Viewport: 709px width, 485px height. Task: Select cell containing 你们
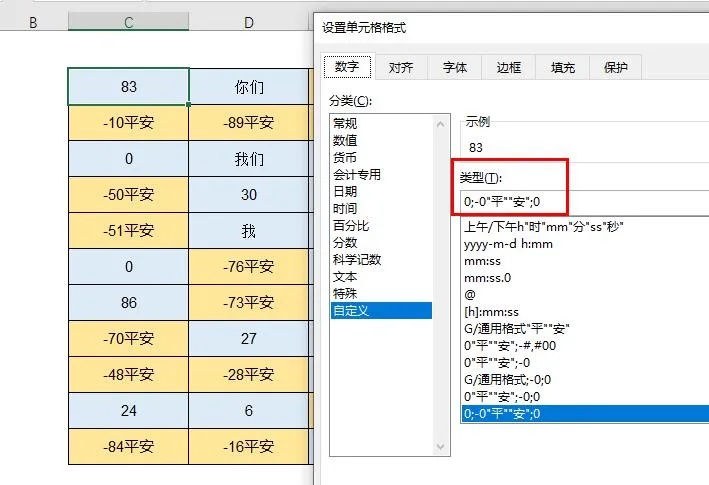click(249, 87)
